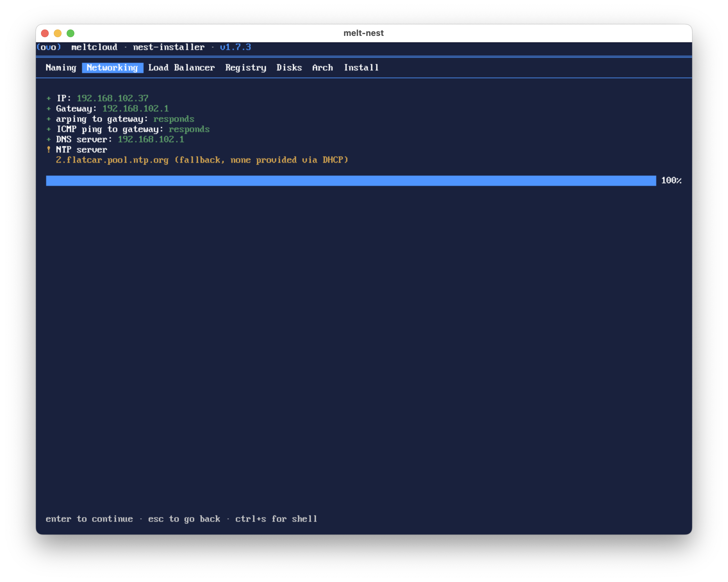Click the plus icon beside DNS server
The image size is (728, 582).
tap(49, 139)
